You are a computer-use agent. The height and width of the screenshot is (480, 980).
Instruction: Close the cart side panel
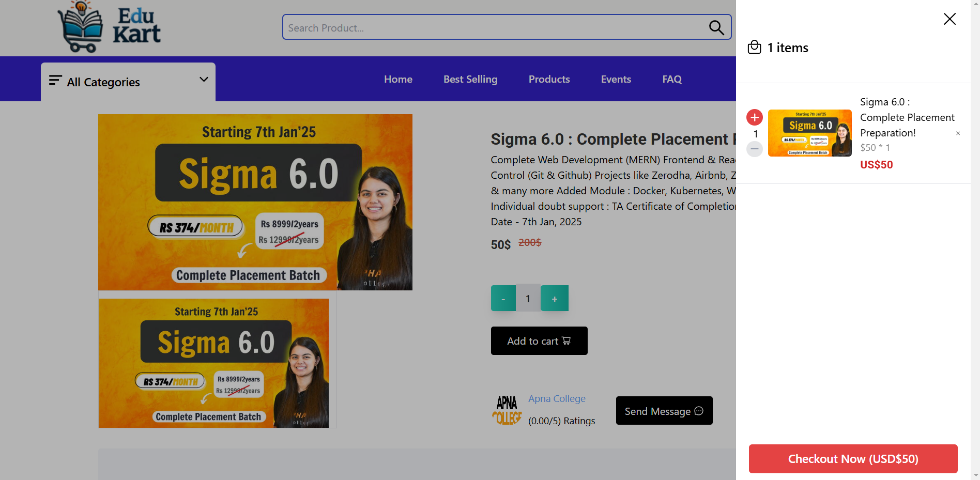(x=950, y=19)
